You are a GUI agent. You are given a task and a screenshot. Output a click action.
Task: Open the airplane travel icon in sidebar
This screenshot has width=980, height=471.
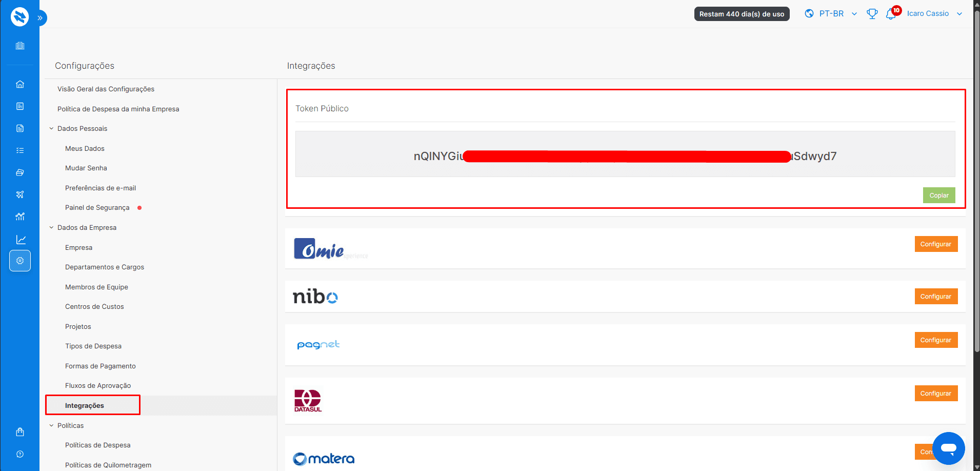coord(20,194)
